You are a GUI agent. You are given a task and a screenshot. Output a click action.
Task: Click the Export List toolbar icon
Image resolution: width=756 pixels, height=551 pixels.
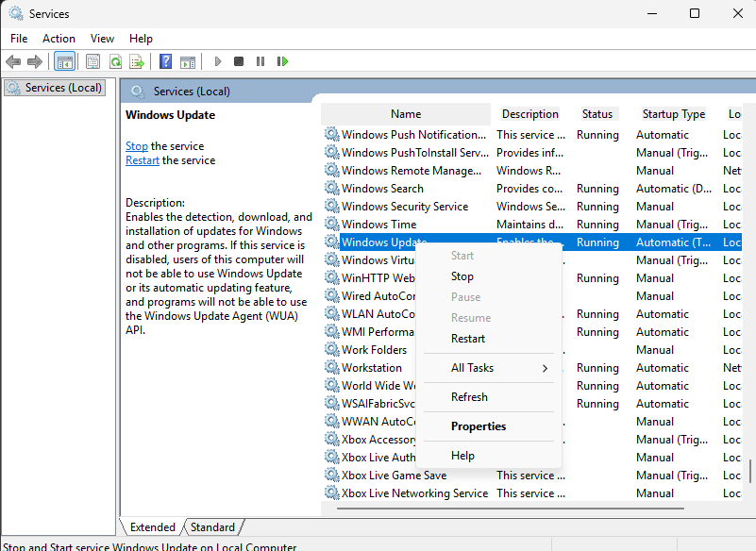tap(137, 61)
